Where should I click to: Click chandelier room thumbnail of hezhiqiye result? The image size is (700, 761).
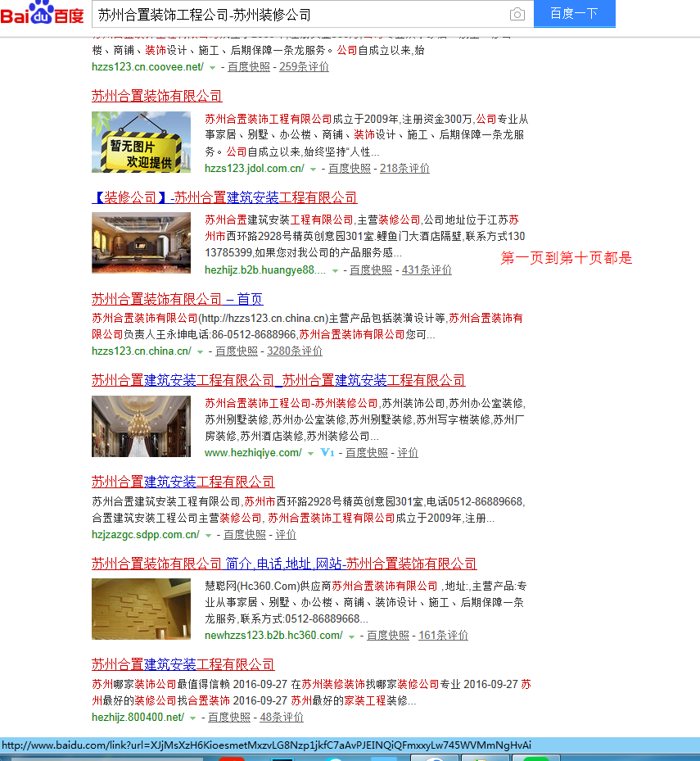pos(141,426)
